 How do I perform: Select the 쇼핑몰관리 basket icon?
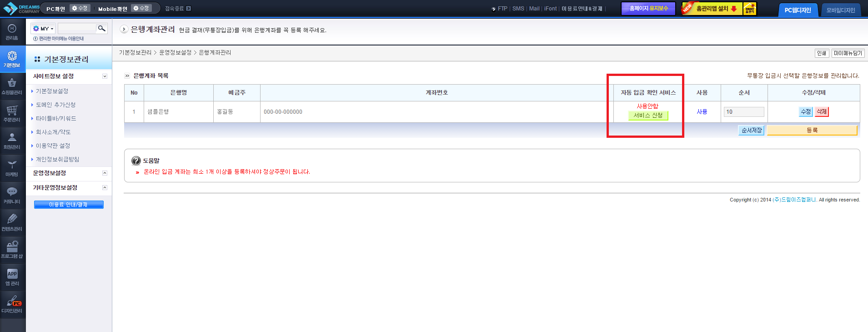click(x=12, y=86)
